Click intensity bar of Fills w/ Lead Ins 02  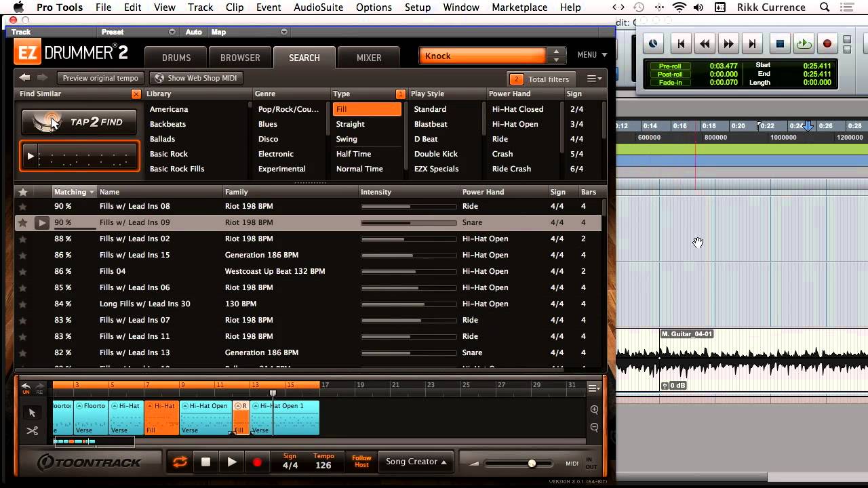[x=409, y=239]
